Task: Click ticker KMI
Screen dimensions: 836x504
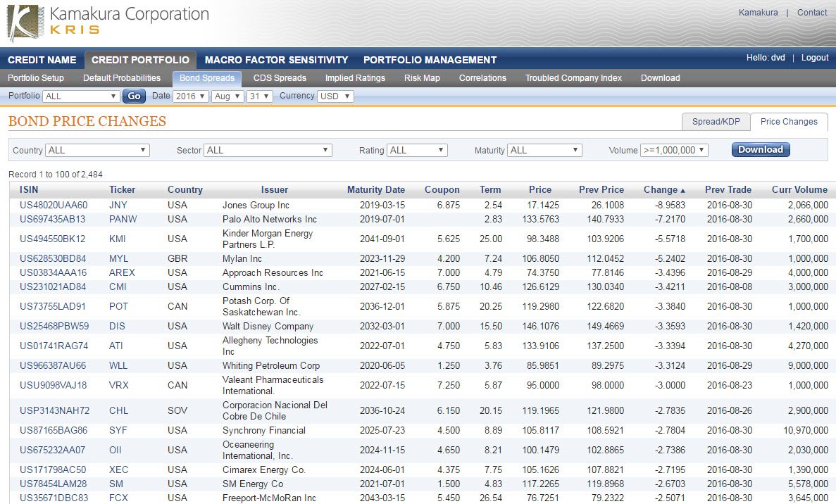Action: click(x=118, y=239)
